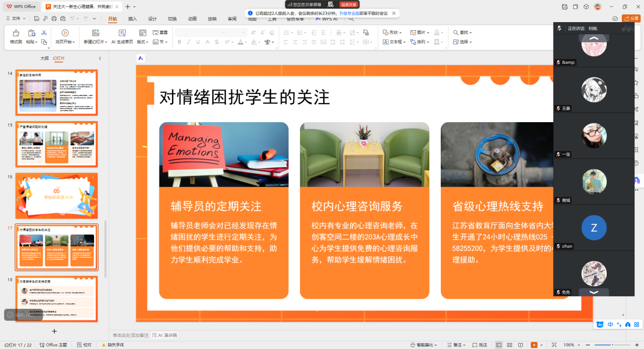Image resolution: width=644 pixels, height=349 pixels.
Task: Click the orange slideshow play button in status bar
Action: coord(534,345)
